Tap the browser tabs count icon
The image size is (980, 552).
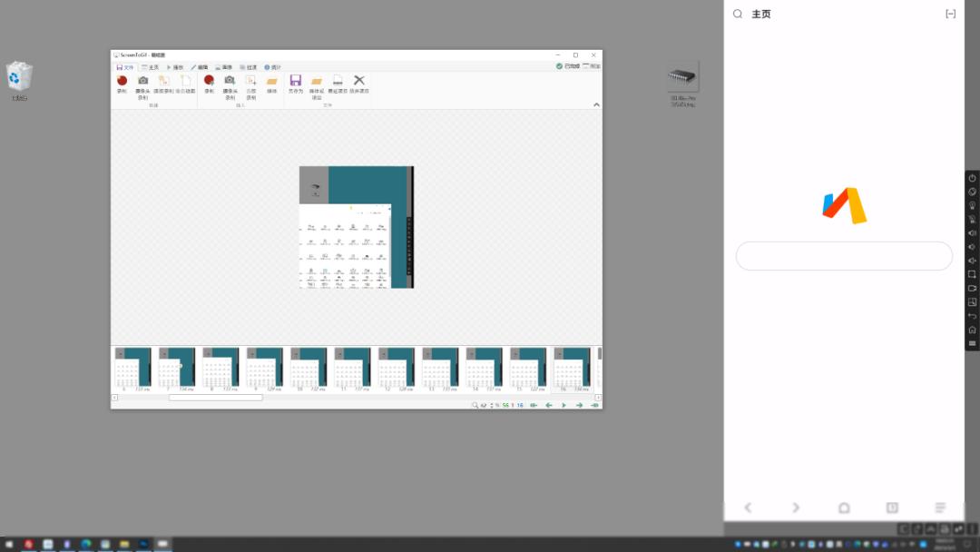coord(892,508)
